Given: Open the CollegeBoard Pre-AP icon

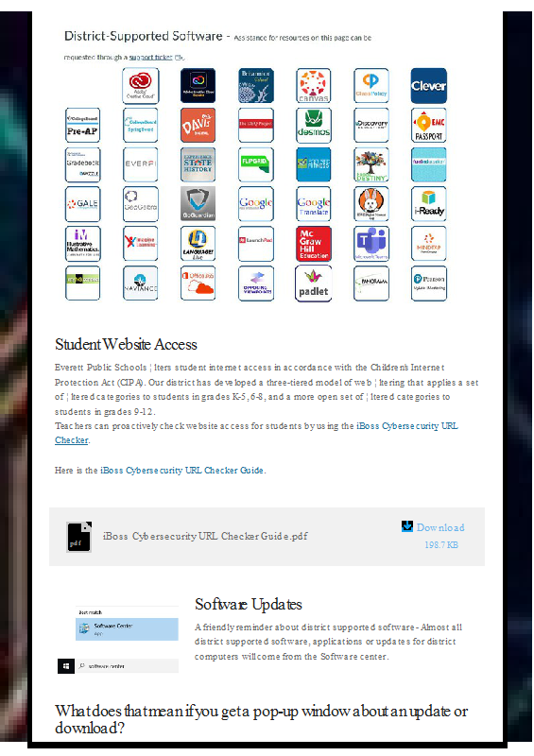Looking at the screenshot, I should pyautogui.click(x=82, y=126).
